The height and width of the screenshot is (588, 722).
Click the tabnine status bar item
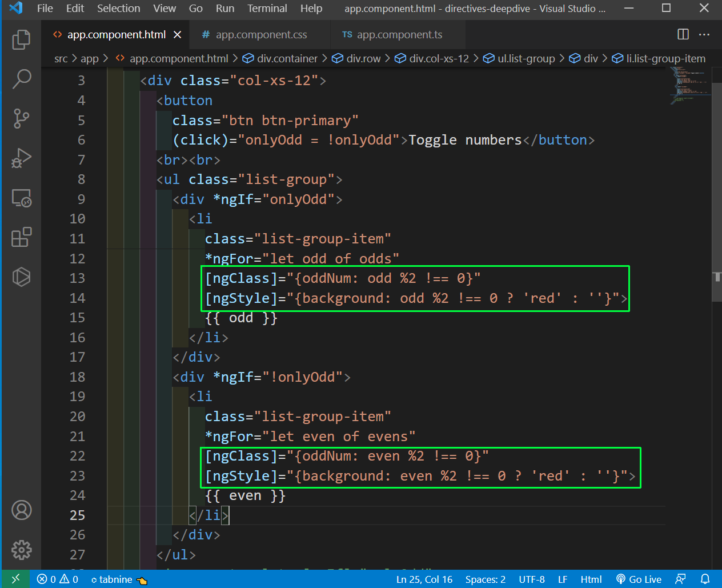(x=119, y=579)
